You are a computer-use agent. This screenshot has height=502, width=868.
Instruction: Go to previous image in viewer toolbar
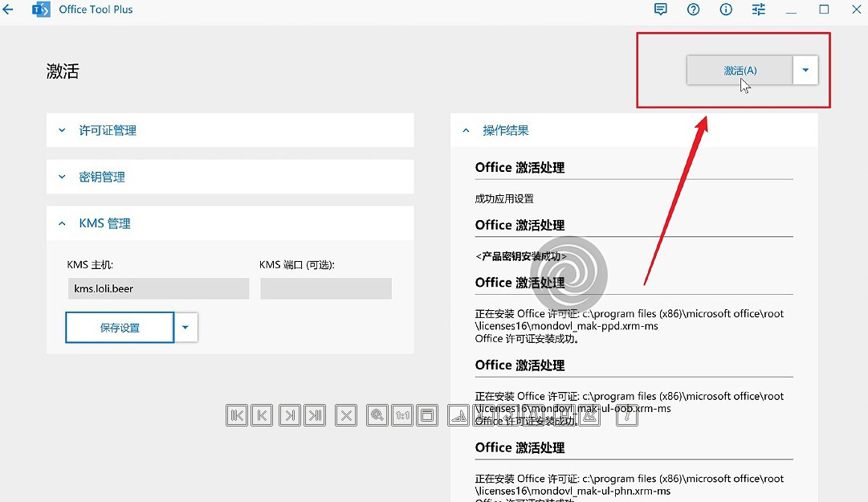(x=262, y=415)
